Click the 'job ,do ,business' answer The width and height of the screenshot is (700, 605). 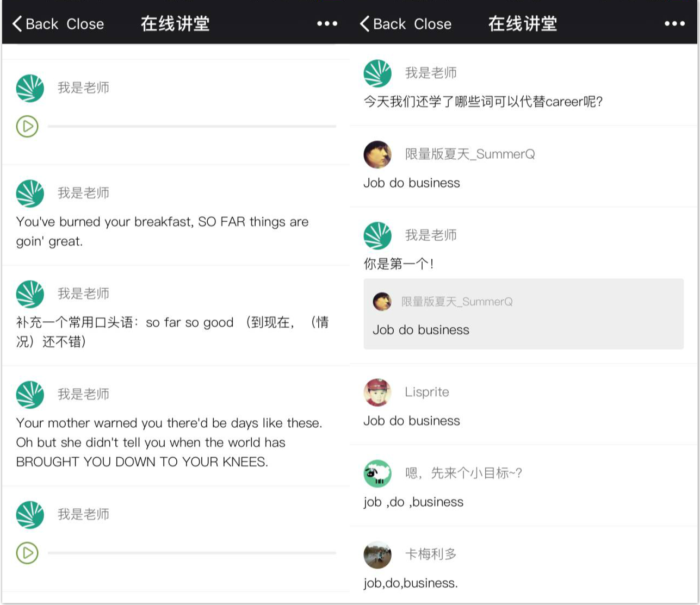413,502
